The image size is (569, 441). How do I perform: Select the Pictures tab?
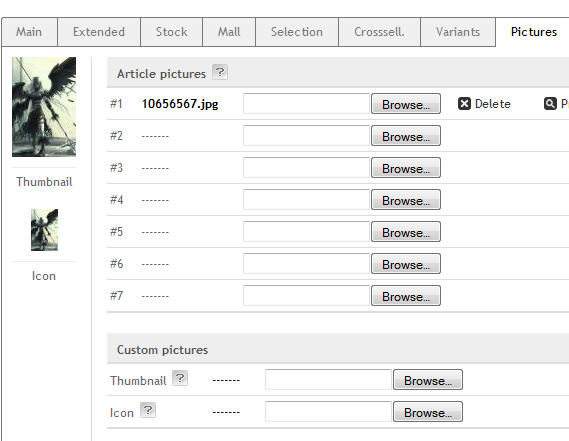(533, 32)
